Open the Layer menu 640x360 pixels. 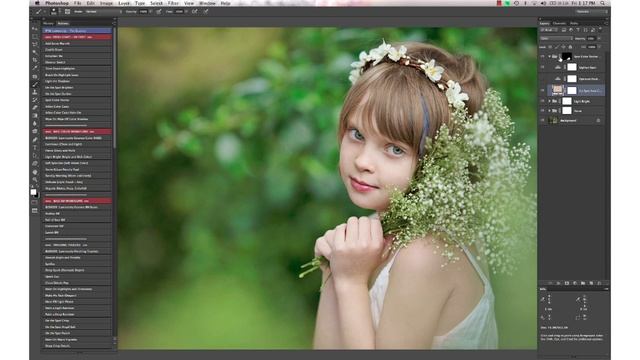(x=124, y=3)
